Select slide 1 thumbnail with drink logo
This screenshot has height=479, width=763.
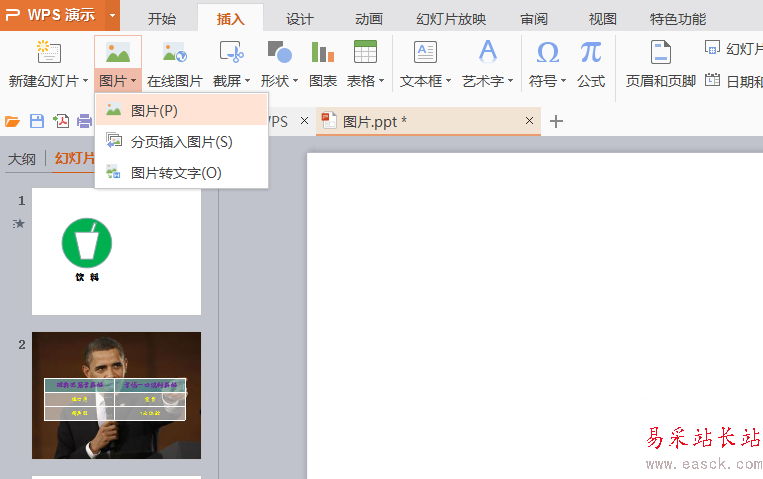click(116, 251)
